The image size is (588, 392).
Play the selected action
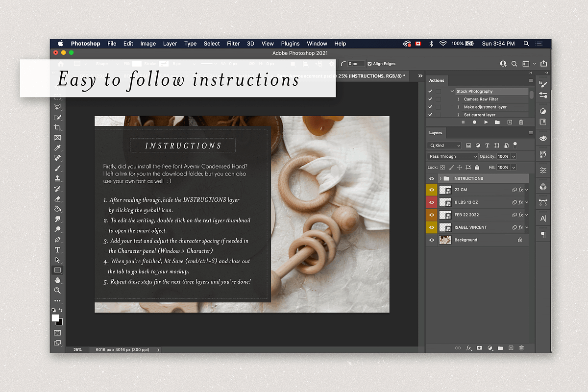486,122
